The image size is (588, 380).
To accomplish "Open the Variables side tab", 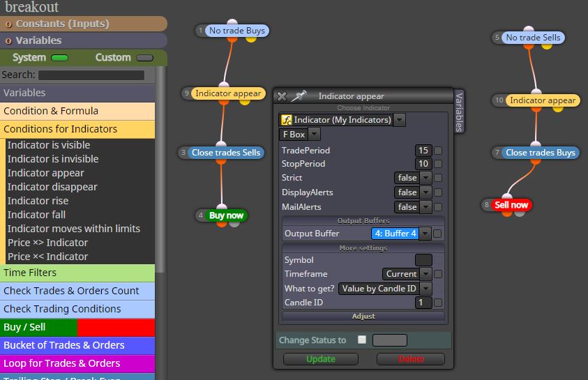I will [x=459, y=112].
